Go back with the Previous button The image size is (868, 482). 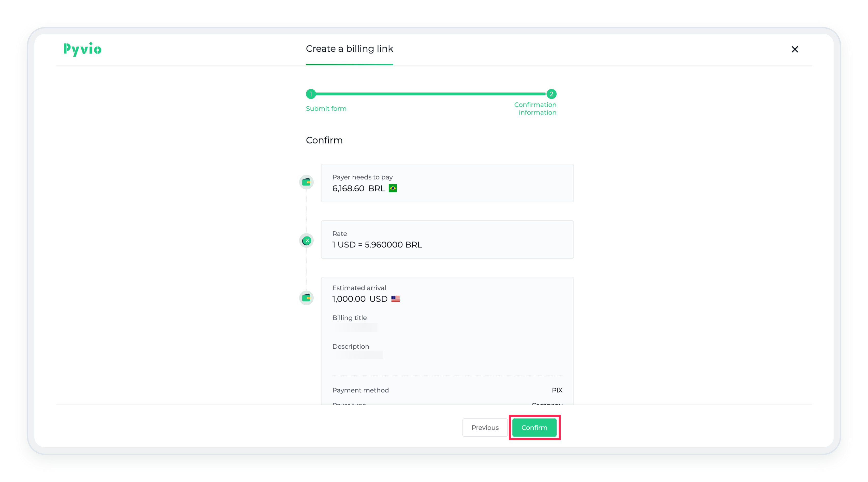(x=485, y=427)
